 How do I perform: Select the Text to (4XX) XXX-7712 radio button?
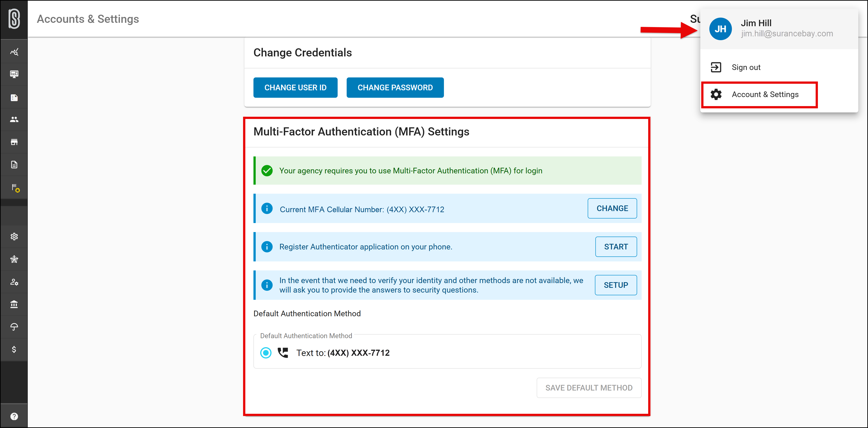point(266,353)
